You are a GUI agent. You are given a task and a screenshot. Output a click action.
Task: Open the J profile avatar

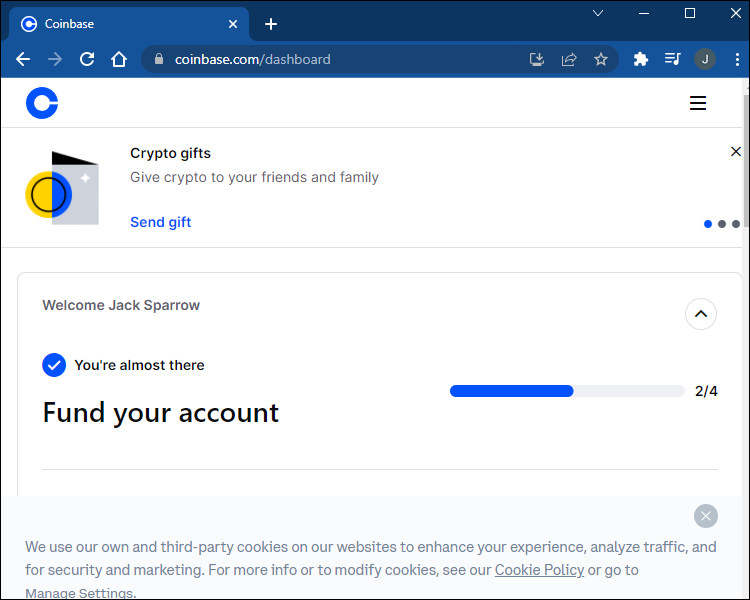coord(705,59)
